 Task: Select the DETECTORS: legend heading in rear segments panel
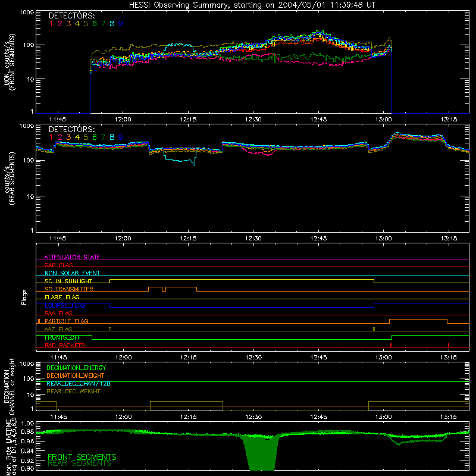(71, 130)
